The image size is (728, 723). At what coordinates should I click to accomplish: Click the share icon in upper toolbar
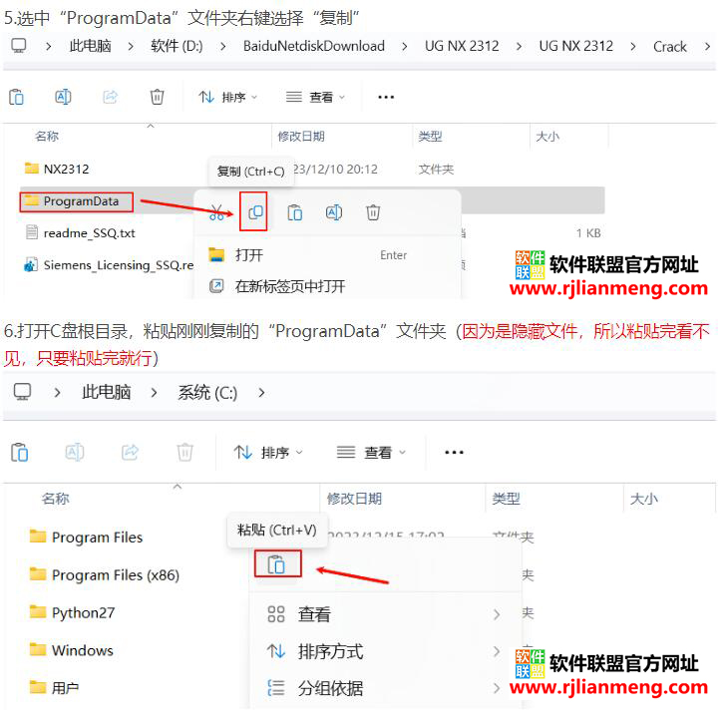[110, 97]
